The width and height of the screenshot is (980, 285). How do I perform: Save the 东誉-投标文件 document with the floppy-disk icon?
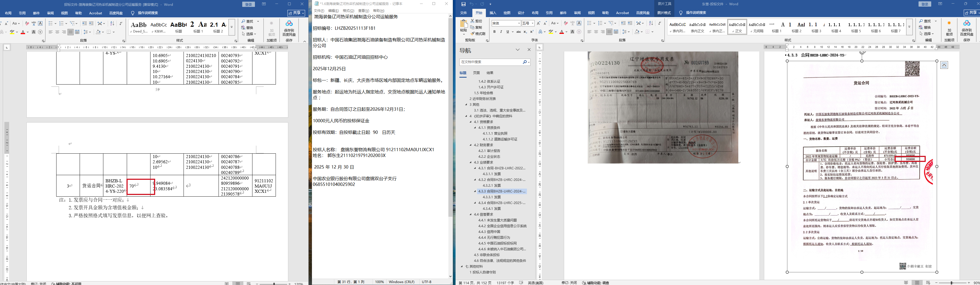463,4
